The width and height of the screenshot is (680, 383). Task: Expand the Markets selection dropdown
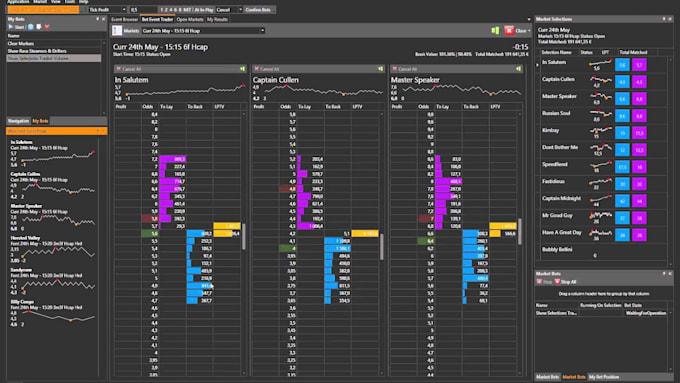pos(262,30)
